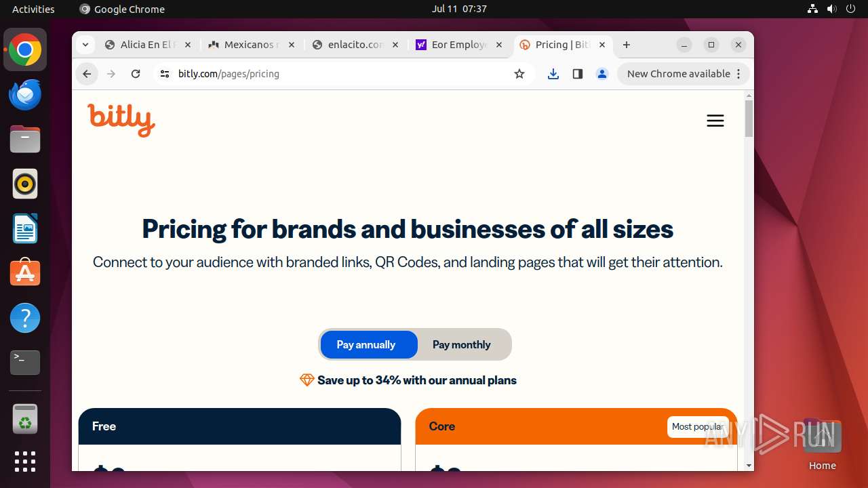Open Ubuntu Software from dock

coord(25,272)
